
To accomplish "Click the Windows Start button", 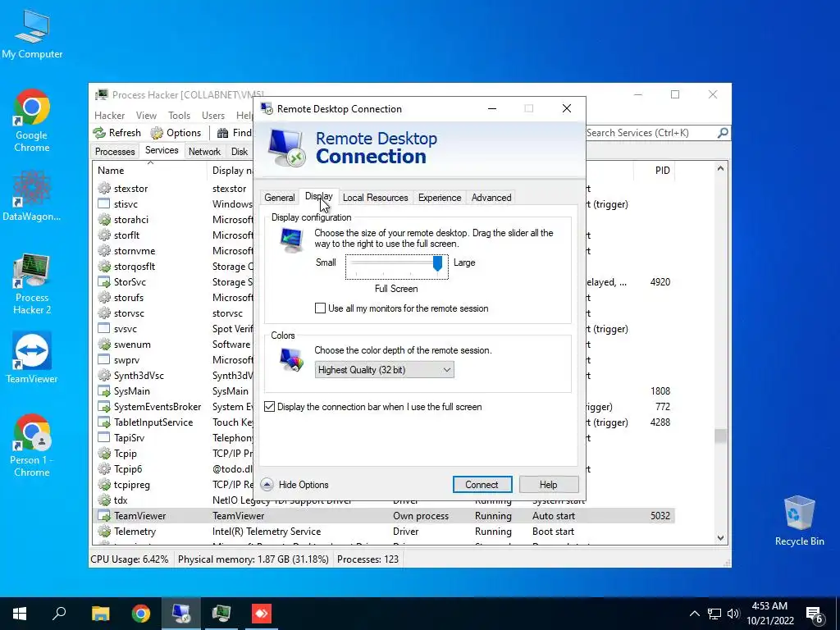I will (20, 614).
